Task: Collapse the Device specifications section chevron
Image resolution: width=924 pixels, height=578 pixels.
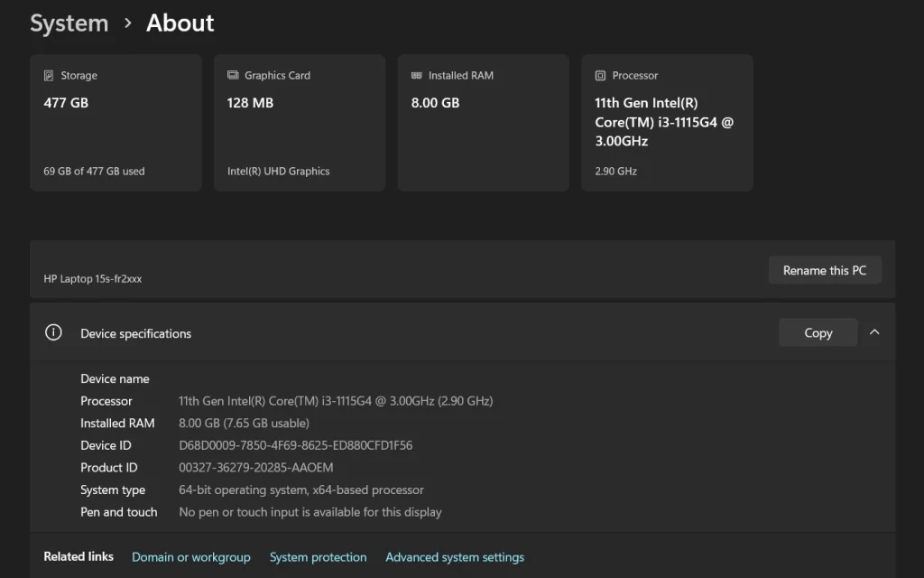Action: (873, 332)
